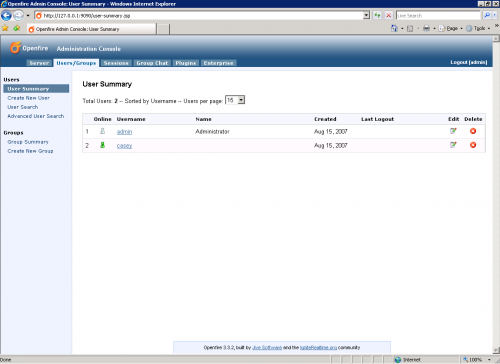Switch to the Server tab
Screen dimensions: 500x364
click(39, 63)
